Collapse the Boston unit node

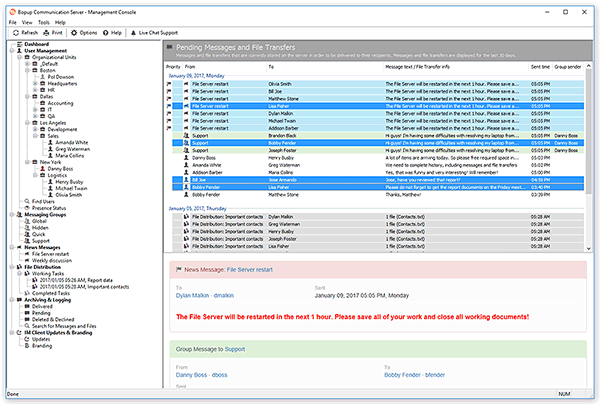pyautogui.click(x=27, y=70)
